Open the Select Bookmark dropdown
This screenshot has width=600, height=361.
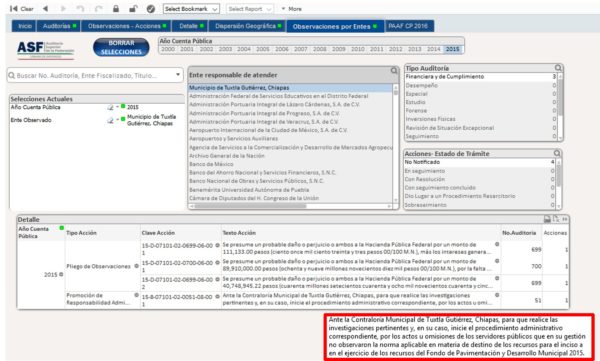(x=191, y=8)
